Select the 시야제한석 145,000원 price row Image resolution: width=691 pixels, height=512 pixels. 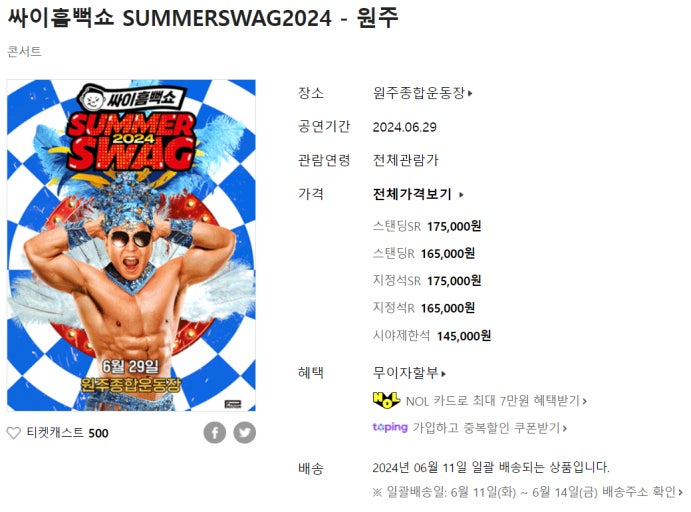432,336
